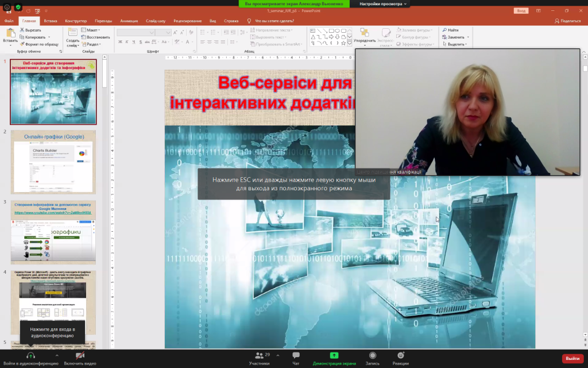Image resolution: width=588 pixels, height=368 pixels.
Task: Click the Упорядочить arrange icon
Action: [x=364, y=33]
